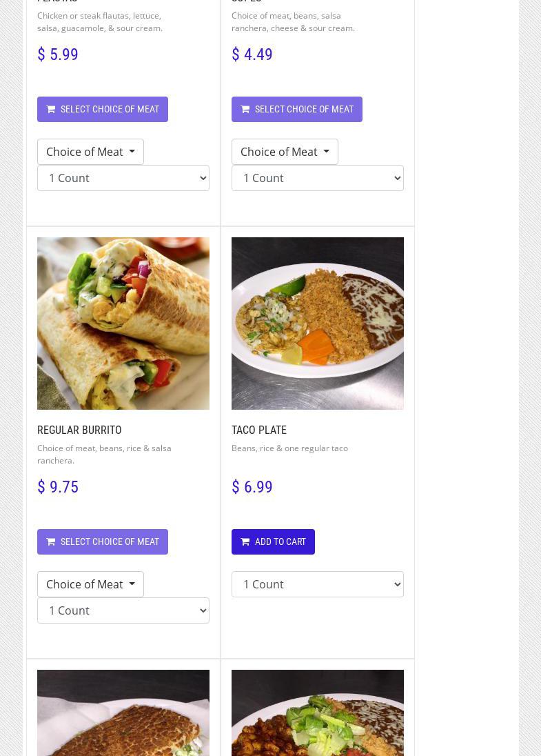The height and width of the screenshot is (756, 541).
Task: Click the Regular Burrito photo
Action: (123, 324)
